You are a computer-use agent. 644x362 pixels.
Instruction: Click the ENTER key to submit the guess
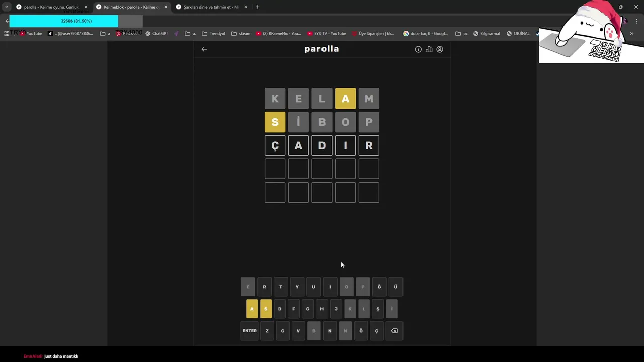[x=250, y=331]
